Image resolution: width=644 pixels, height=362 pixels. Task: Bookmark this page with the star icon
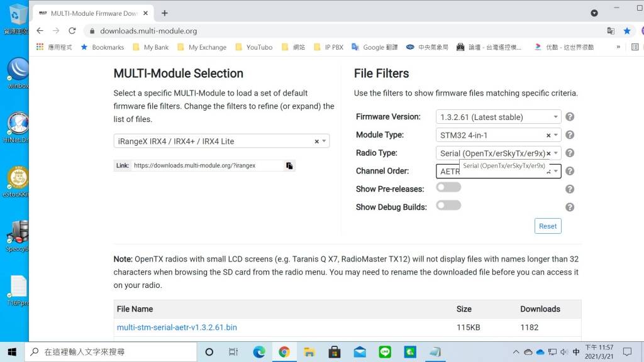coord(627,31)
